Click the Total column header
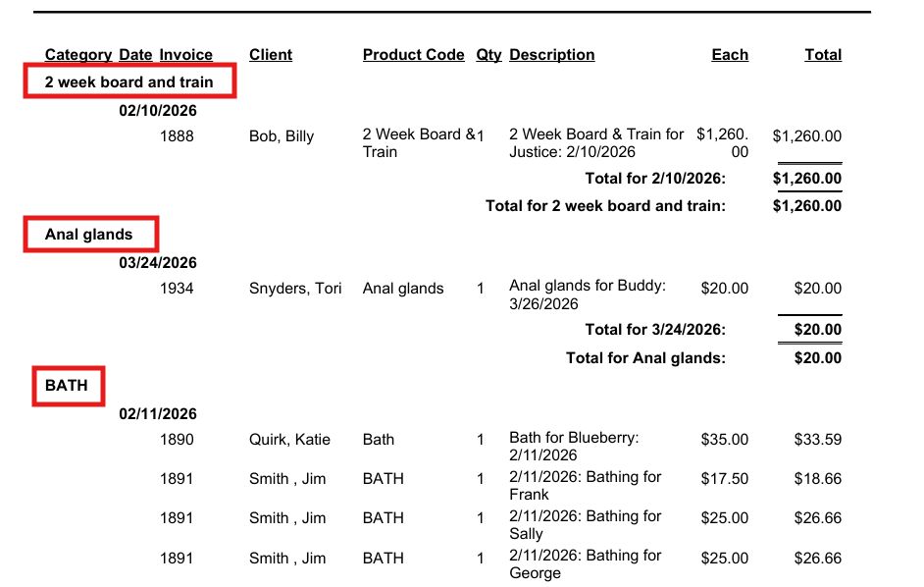The width and height of the screenshot is (924, 587). [823, 55]
